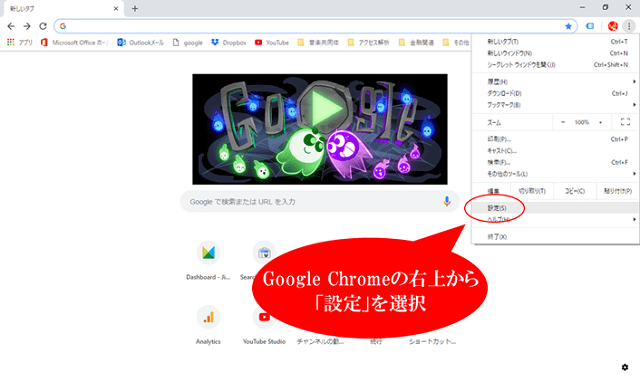Image resolution: width=640 pixels, height=382 pixels.
Task: Close the 新しいタブ tab
Action: tap(116, 8)
